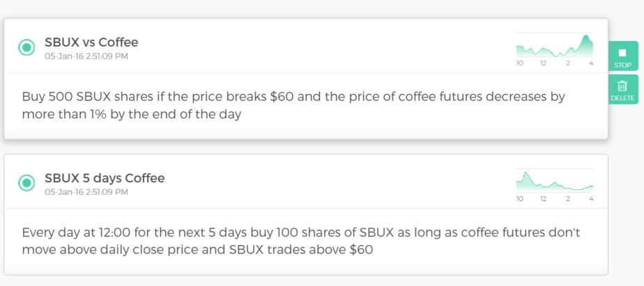644x286 pixels.
Task: Select the SBUX 5 days Coffee title
Action: point(105,178)
